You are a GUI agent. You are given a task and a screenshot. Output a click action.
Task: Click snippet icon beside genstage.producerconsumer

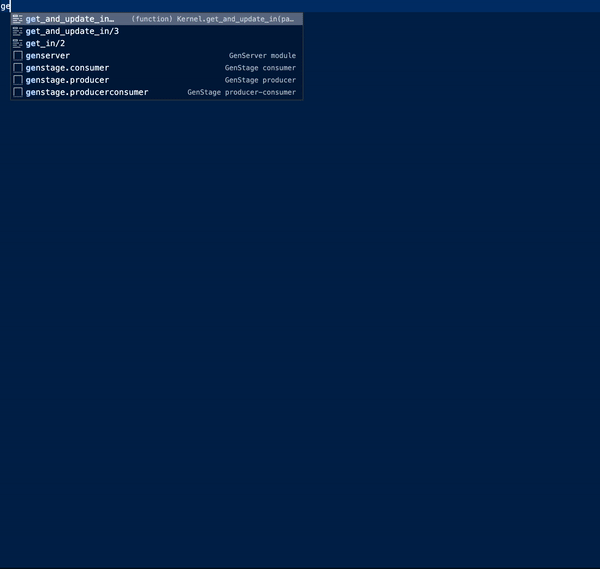(x=18, y=92)
